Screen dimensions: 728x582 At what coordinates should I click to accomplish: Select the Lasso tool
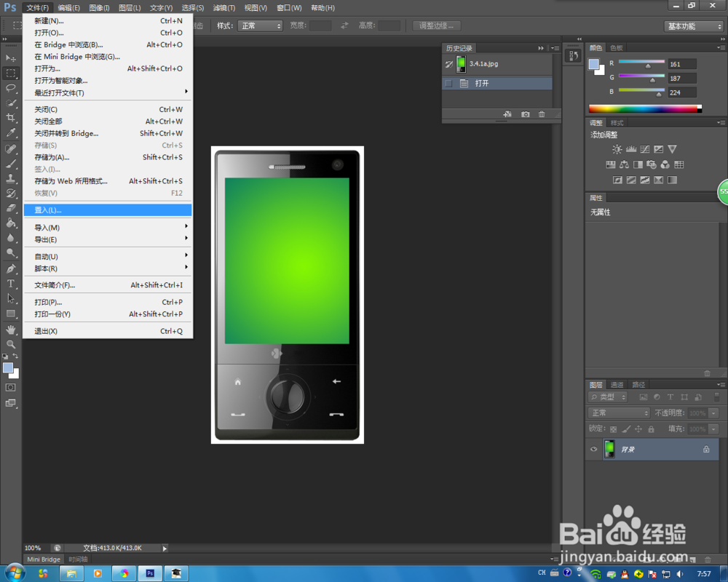click(x=11, y=88)
